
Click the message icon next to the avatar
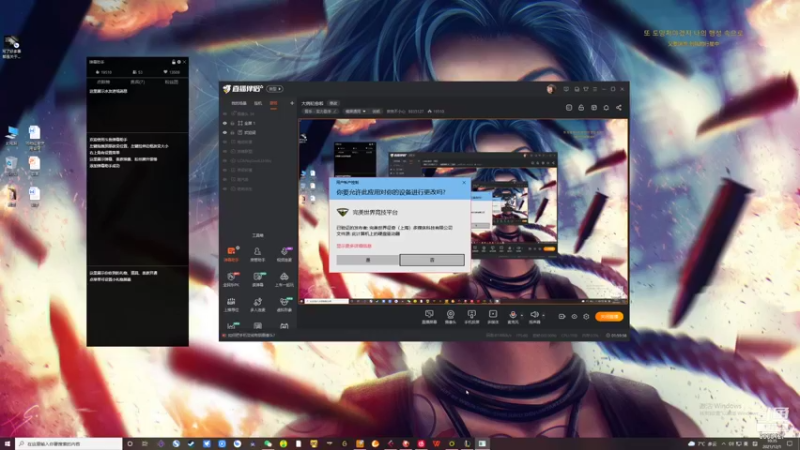tap(566, 89)
